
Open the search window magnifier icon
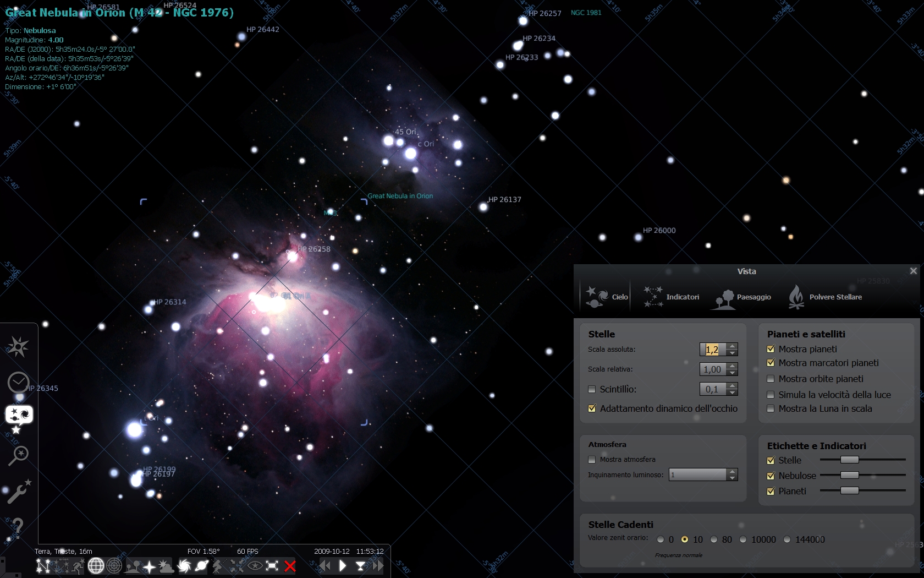[x=18, y=455]
